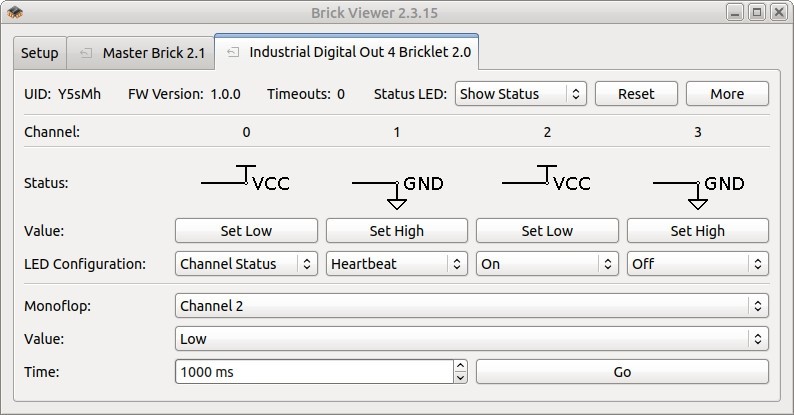The width and height of the screenshot is (794, 415).
Task: Click undock icon on Master Brick 2.1 tab
Action: [86, 53]
